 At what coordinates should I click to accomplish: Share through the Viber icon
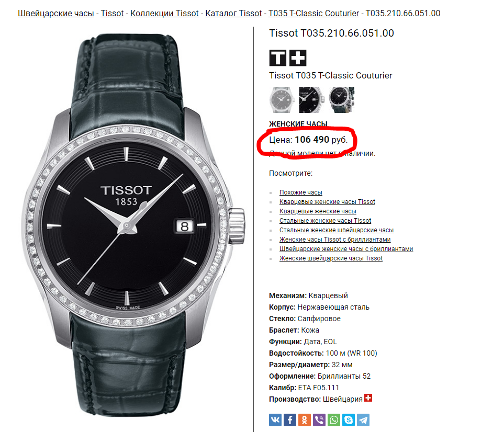319,420
